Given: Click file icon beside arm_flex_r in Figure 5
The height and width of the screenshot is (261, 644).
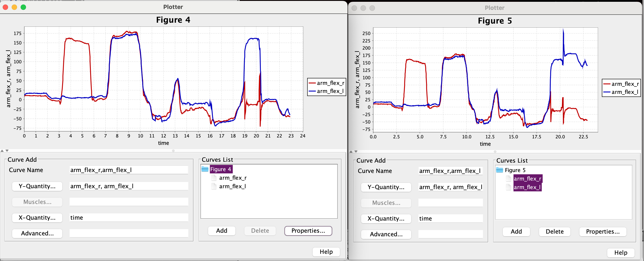Looking at the screenshot, I should pyautogui.click(x=508, y=179).
